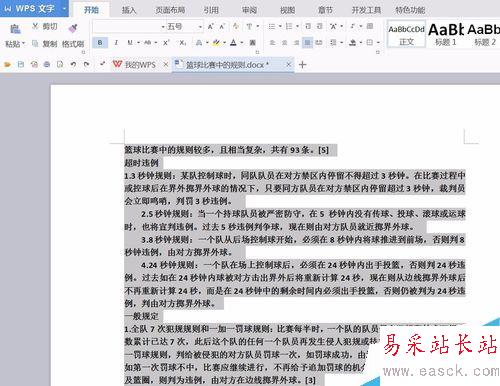The width and height of the screenshot is (500, 386).
Task: Open the 页面布局 (Page Layout) tab
Action: click(x=170, y=10)
